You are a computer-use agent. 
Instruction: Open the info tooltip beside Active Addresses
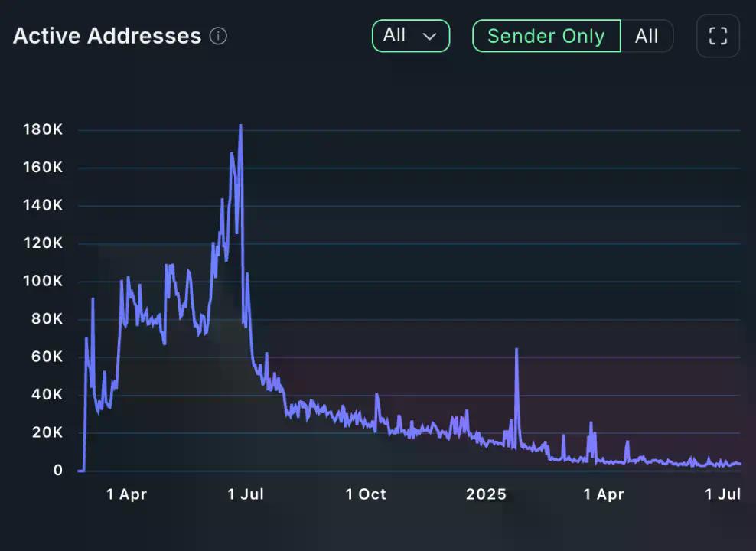tap(218, 36)
